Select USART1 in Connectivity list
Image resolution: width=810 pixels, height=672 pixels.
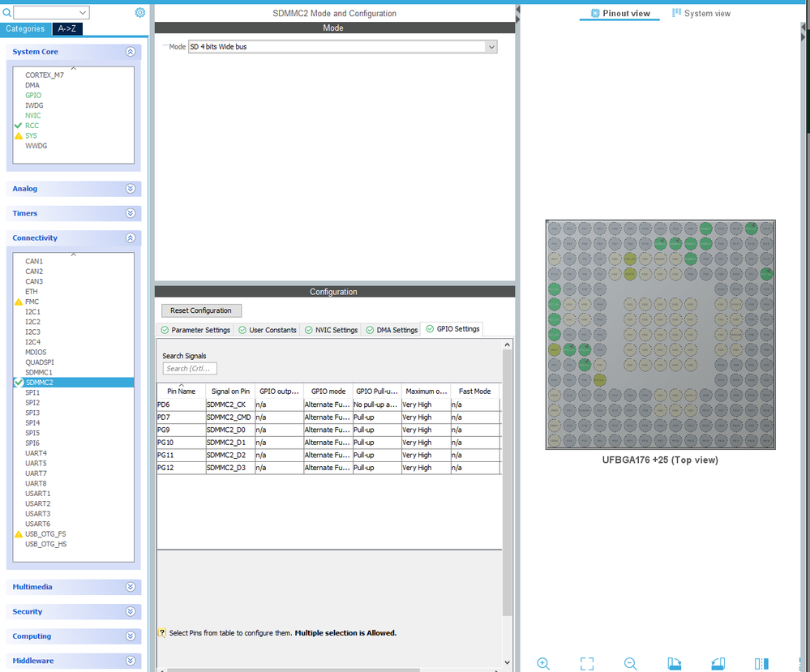38,494
